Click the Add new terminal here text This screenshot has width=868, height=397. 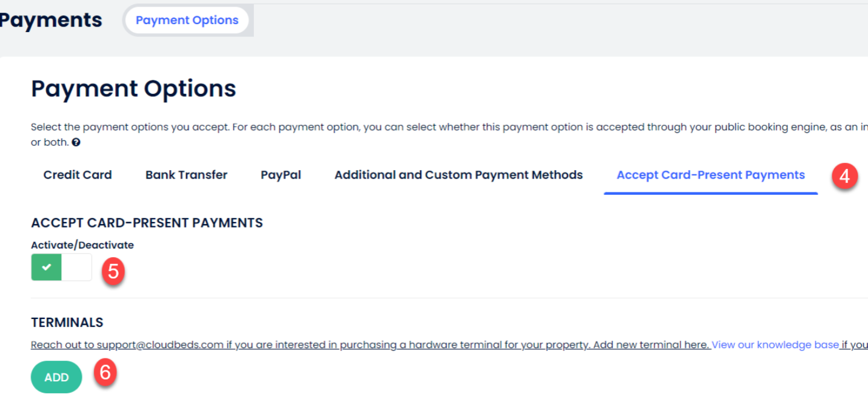click(651, 345)
